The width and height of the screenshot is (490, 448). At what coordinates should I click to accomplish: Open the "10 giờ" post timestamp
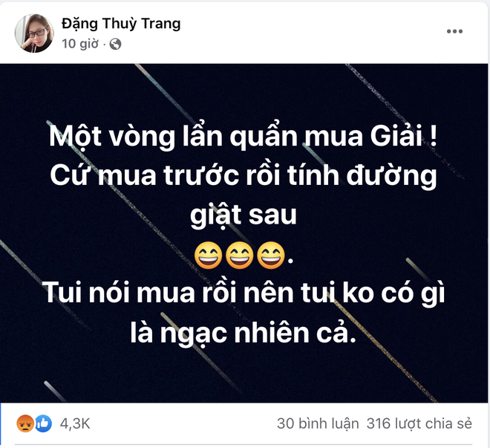(x=80, y=44)
